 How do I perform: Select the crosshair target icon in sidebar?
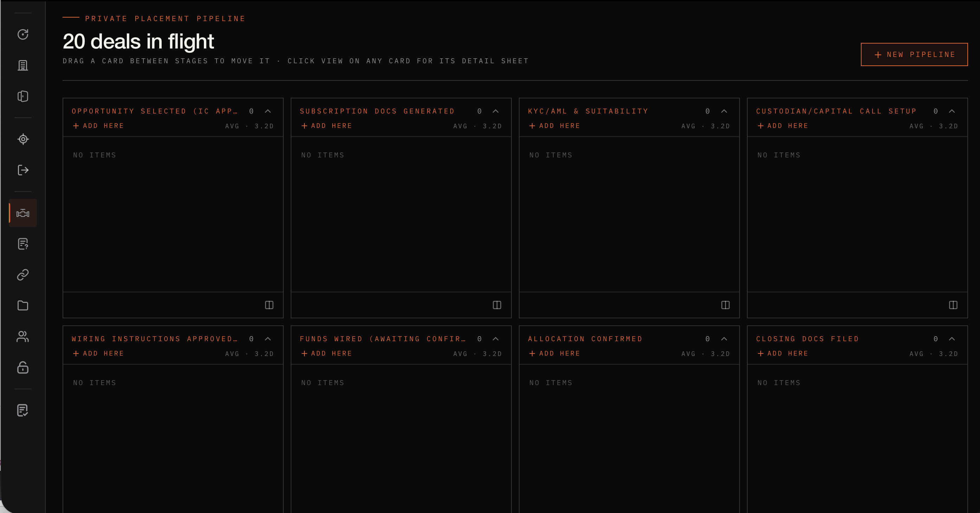[x=23, y=139]
